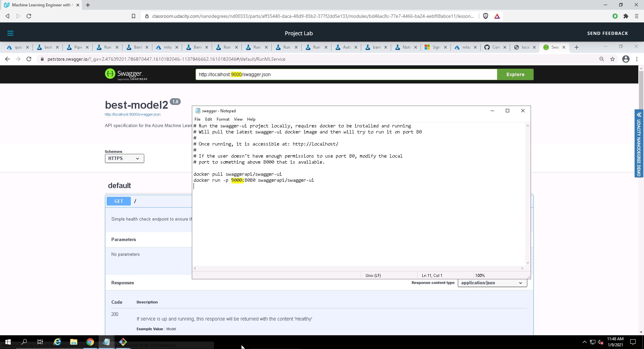Open the Windows notification center
The image size is (644, 349).
click(633, 342)
